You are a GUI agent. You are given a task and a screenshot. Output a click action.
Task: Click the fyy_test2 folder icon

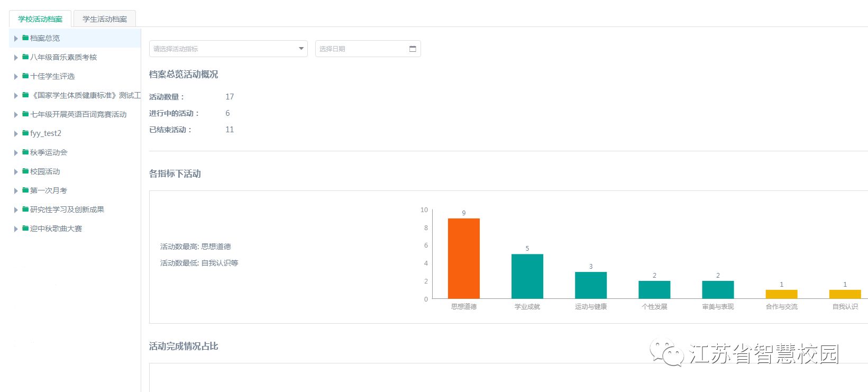(x=25, y=133)
